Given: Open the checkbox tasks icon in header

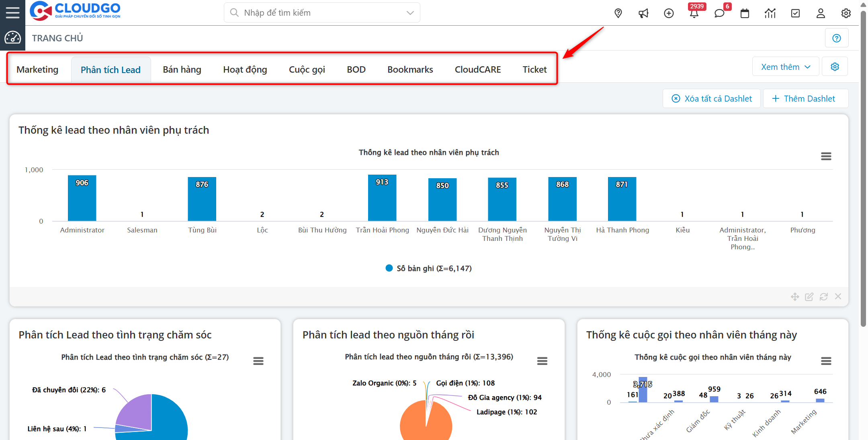Looking at the screenshot, I should pos(795,13).
